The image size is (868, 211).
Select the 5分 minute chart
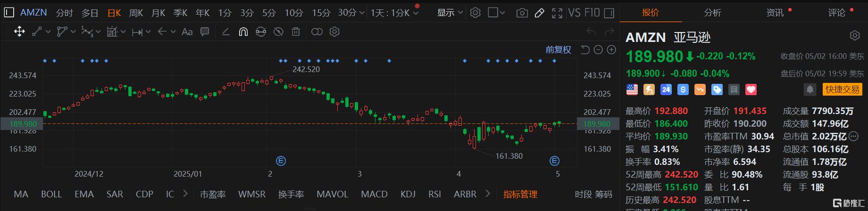(269, 13)
